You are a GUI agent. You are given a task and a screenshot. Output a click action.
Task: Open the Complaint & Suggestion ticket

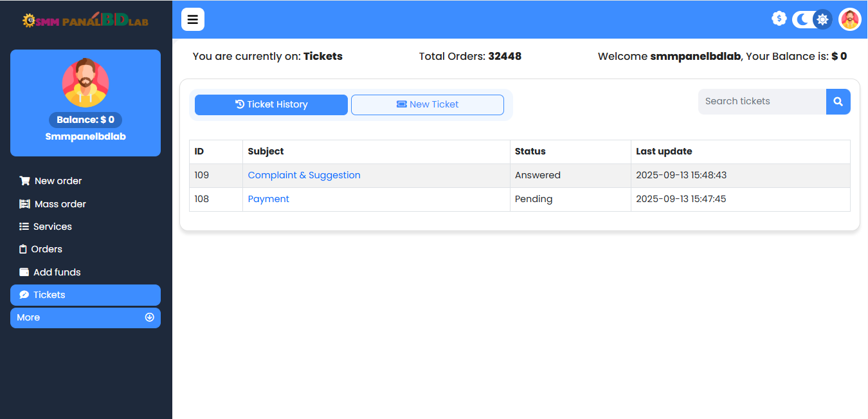304,175
